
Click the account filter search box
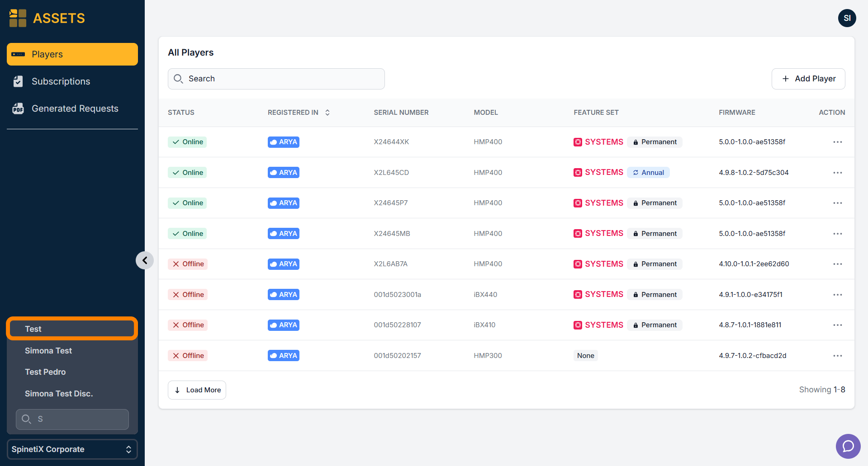72,419
